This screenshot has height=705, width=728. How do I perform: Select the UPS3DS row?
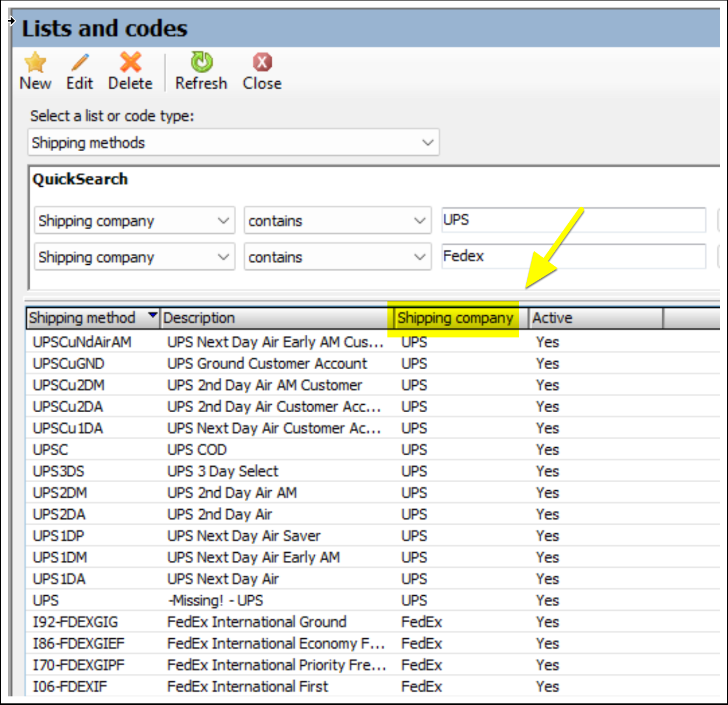coord(372,471)
